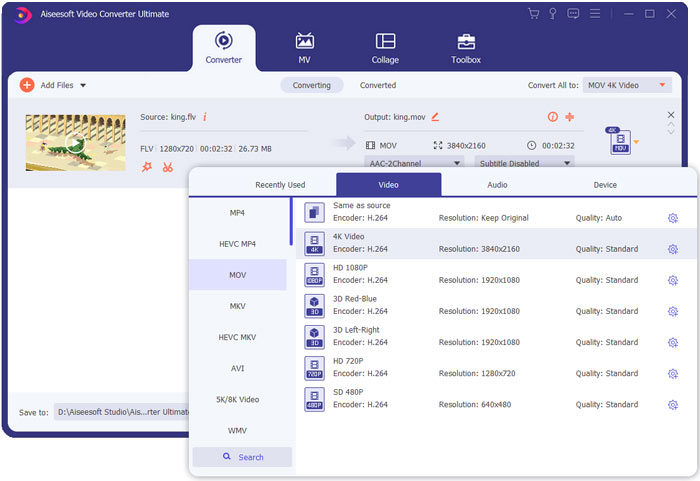Choose the Same as source profile
The image size is (700, 481).
pyautogui.click(x=496, y=212)
